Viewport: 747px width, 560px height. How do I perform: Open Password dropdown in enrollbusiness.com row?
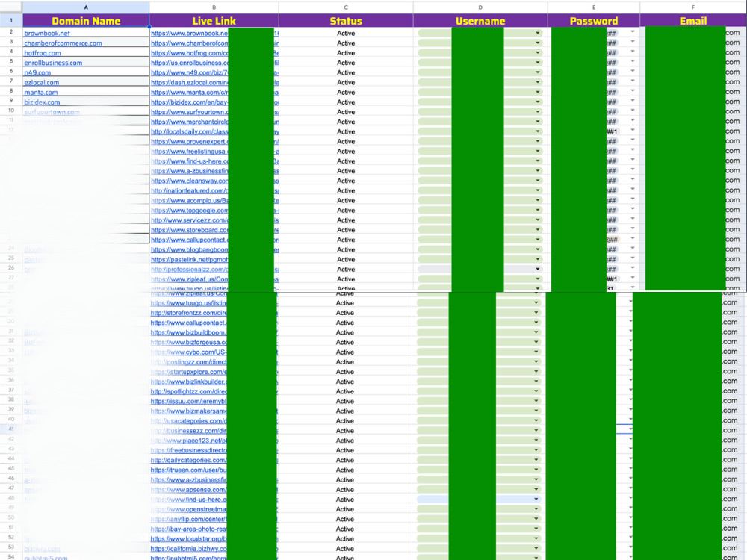633,61
